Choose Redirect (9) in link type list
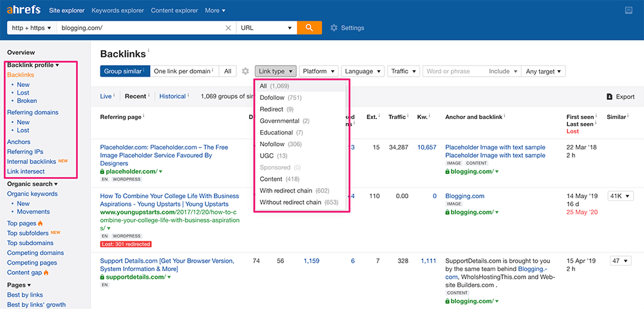Viewport: 644px width, 309px height. pos(300,109)
